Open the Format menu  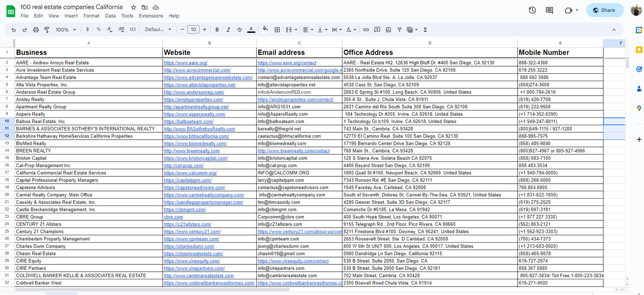point(92,16)
